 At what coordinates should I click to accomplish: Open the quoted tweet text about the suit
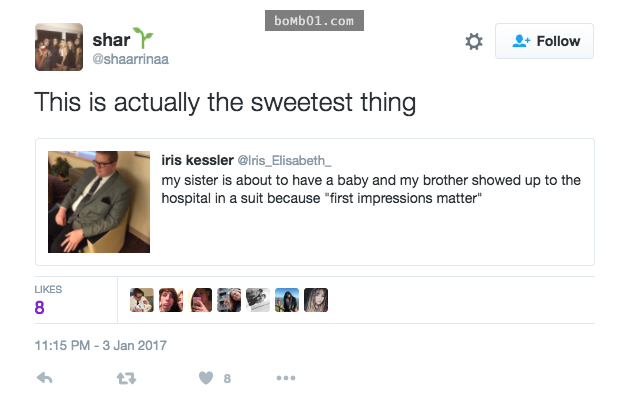pyautogui.click(x=371, y=188)
